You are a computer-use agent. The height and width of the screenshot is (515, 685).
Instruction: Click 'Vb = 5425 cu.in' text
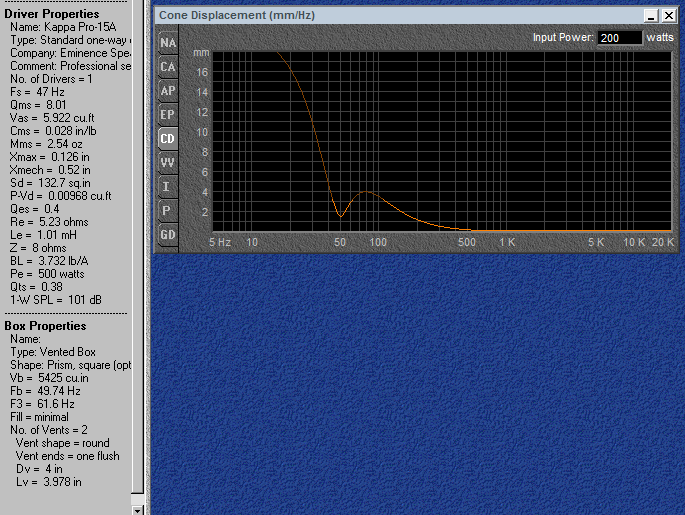coord(49,378)
